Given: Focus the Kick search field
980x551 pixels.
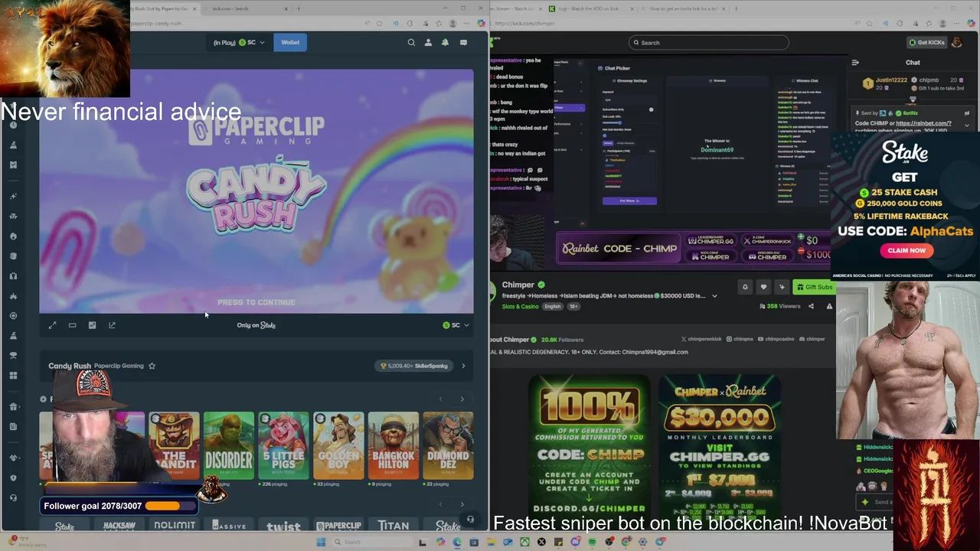Looking at the screenshot, I should [708, 43].
